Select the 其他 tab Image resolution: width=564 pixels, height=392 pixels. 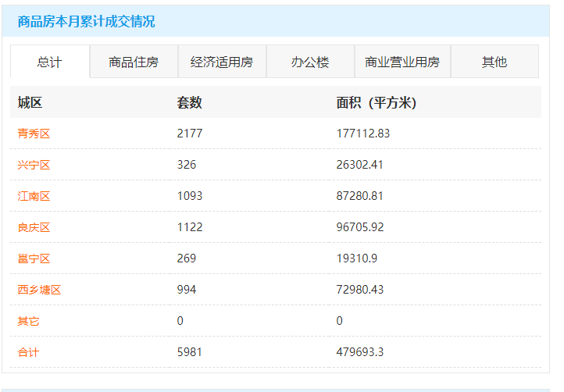(494, 62)
